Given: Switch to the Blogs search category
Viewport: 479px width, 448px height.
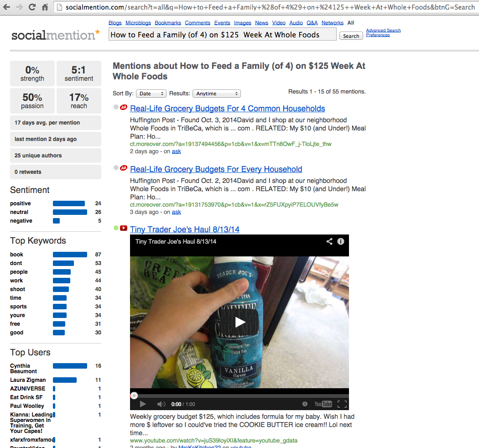Looking at the screenshot, I should [x=115, y=23].
